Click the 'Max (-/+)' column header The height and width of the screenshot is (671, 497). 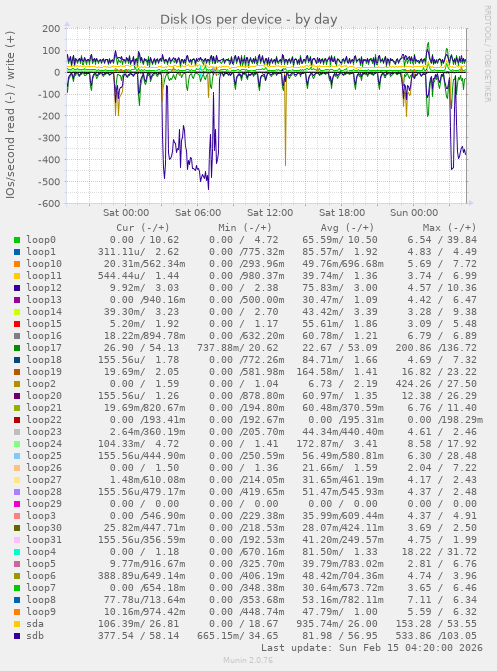(449, 228)
